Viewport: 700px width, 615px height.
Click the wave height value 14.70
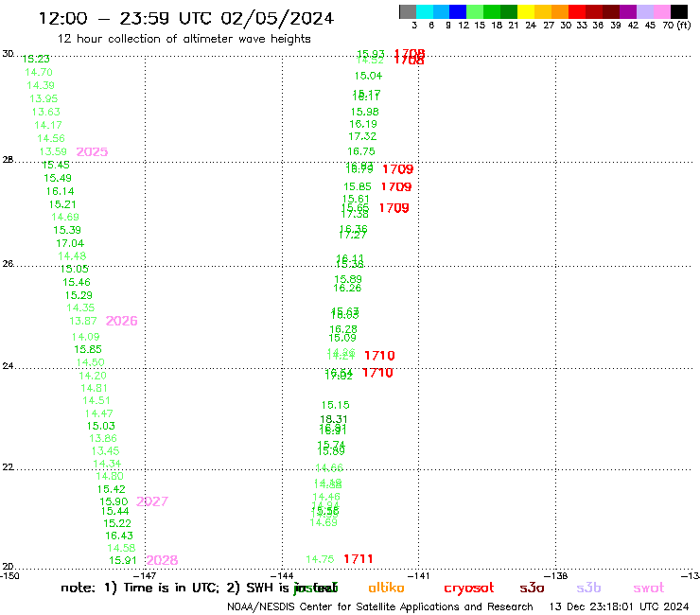pos(39,72)
